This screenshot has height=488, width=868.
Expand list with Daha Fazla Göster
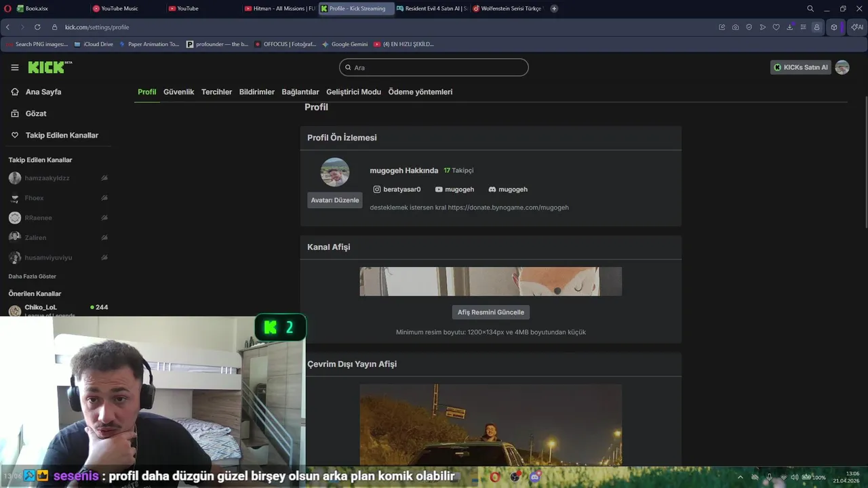coord(32,277)
